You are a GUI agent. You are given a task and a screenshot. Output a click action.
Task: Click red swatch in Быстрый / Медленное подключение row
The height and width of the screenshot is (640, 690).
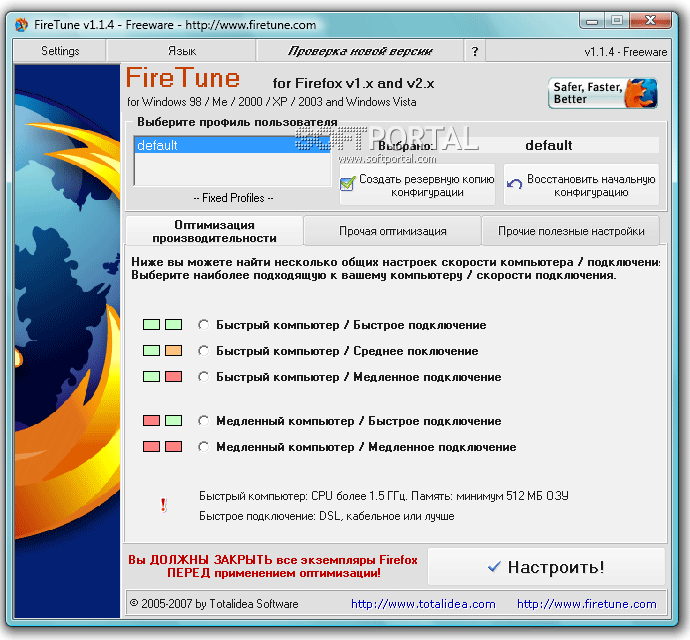click(173, 377)
